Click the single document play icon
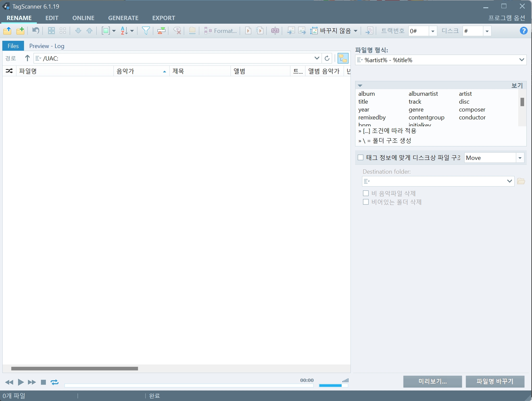This screenshot has height=401, width=532. coord(249,31)
